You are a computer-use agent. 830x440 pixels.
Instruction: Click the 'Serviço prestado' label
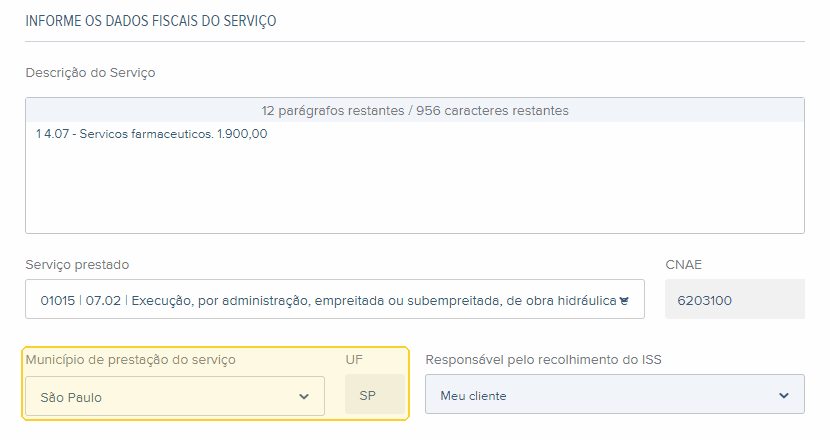coord(77,264)
